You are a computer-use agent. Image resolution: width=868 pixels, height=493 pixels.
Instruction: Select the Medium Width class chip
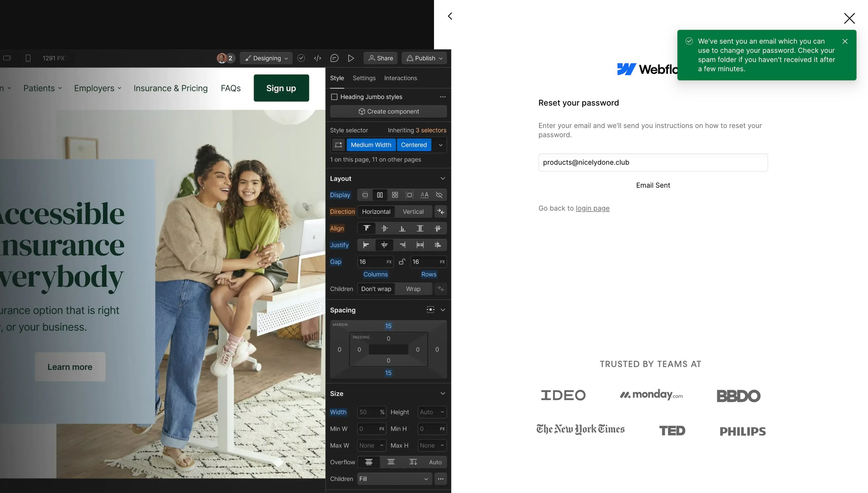(x=371, y=145)
